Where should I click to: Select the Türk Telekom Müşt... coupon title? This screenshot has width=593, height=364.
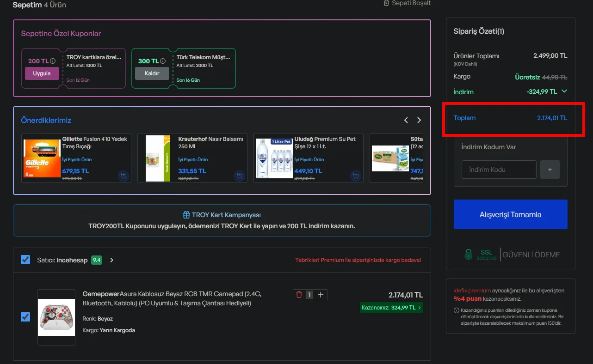pyautogui.click(x=203, y=57)
